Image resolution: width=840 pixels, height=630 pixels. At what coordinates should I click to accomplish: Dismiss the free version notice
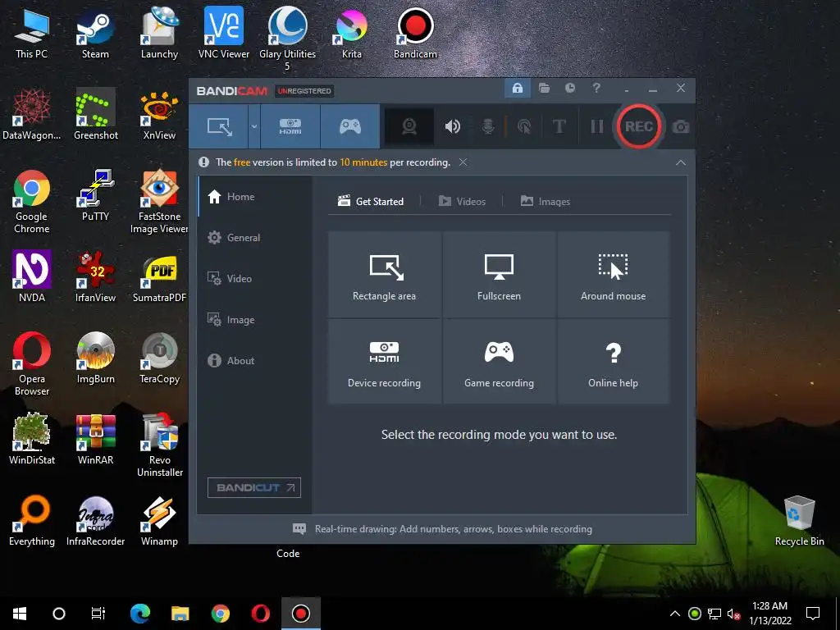coord(463,162)
